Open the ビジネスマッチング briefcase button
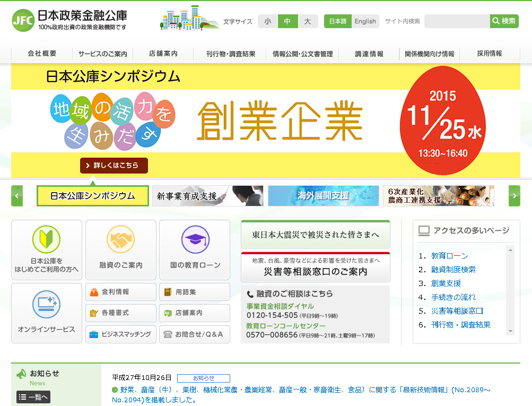This screenshot has width=532, height=406. point(121,334)
